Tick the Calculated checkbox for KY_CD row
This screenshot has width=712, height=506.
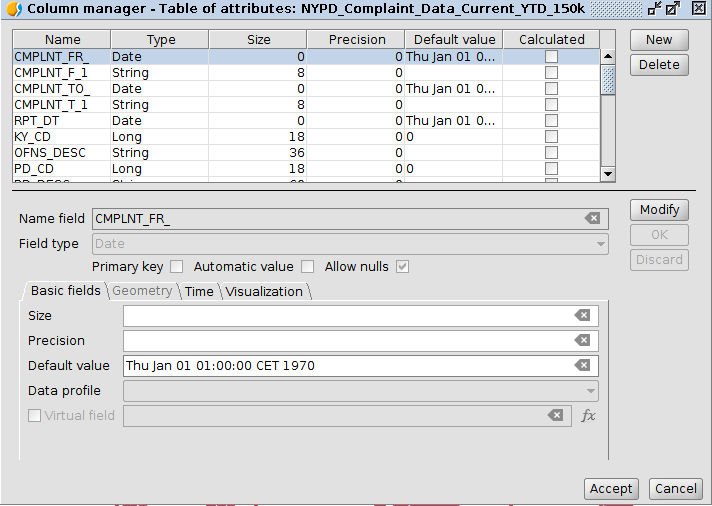coord(551,137)
